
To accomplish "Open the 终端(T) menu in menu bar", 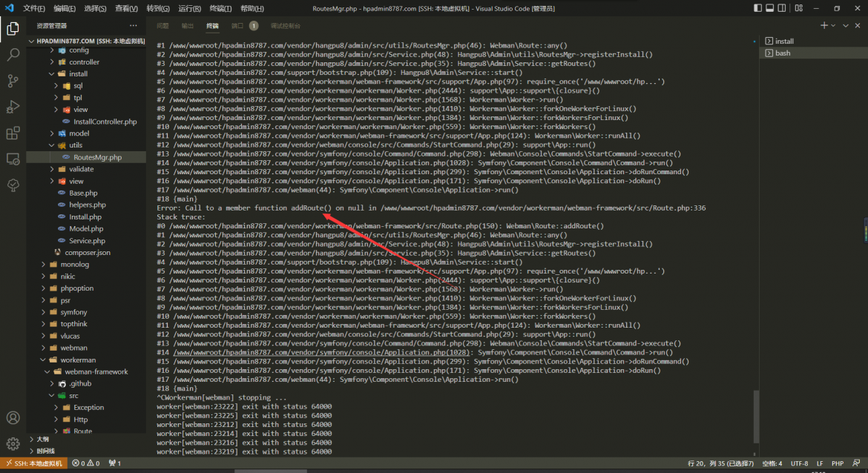I will pos(220,8).
